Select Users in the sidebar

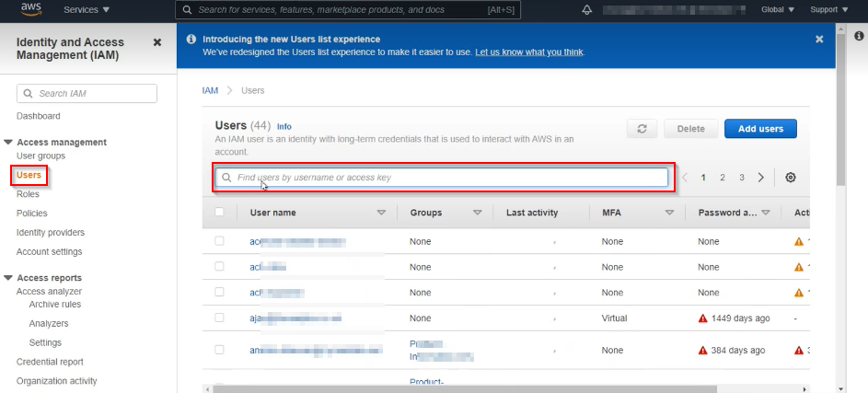click(x=29, y=175)
